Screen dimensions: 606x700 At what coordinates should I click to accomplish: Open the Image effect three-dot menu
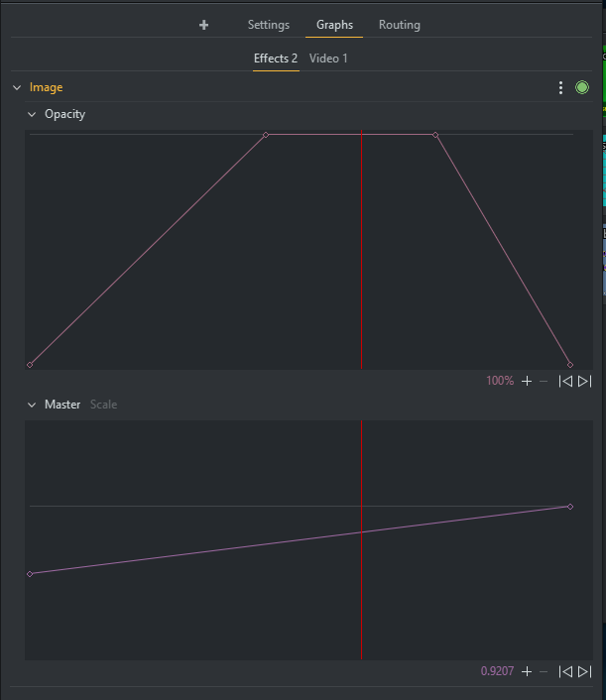tap(561, 87)
